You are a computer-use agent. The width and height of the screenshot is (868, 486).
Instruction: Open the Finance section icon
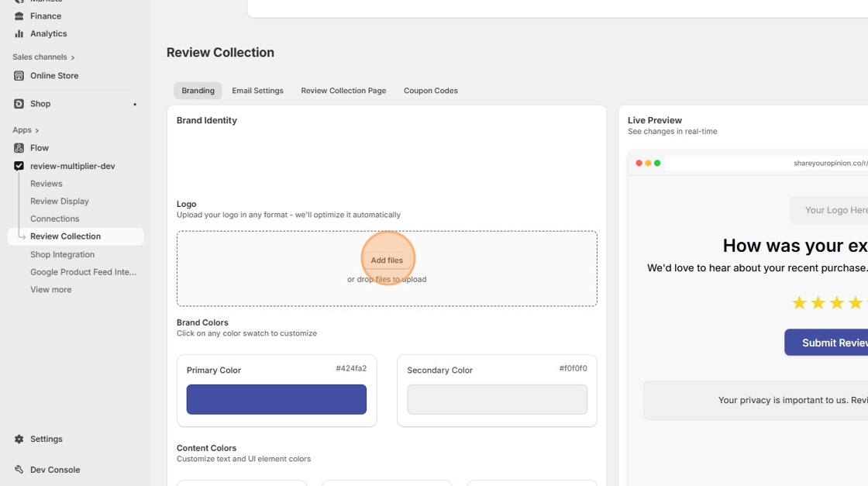pos(19,16)
